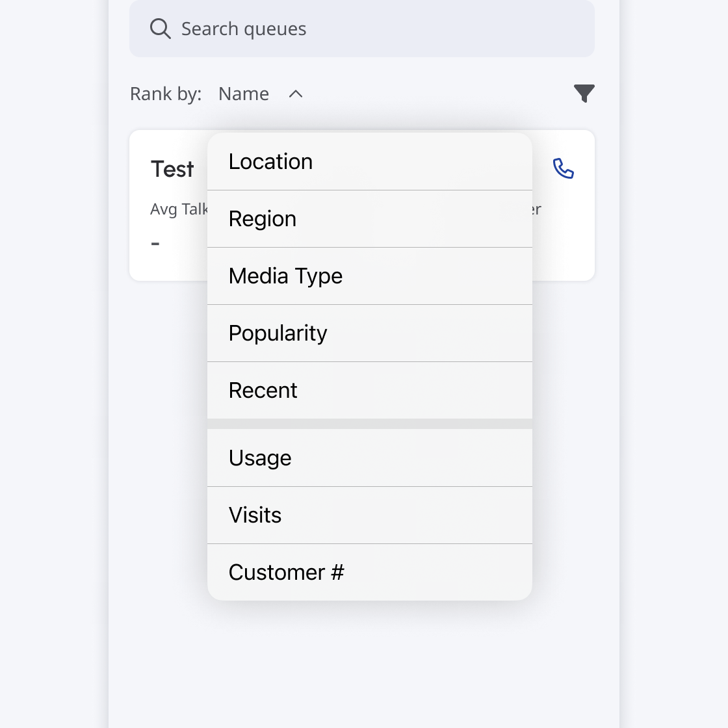The image size is (728, 728).
Task: Click the dash value under Avg Talk
Action: 155,244
